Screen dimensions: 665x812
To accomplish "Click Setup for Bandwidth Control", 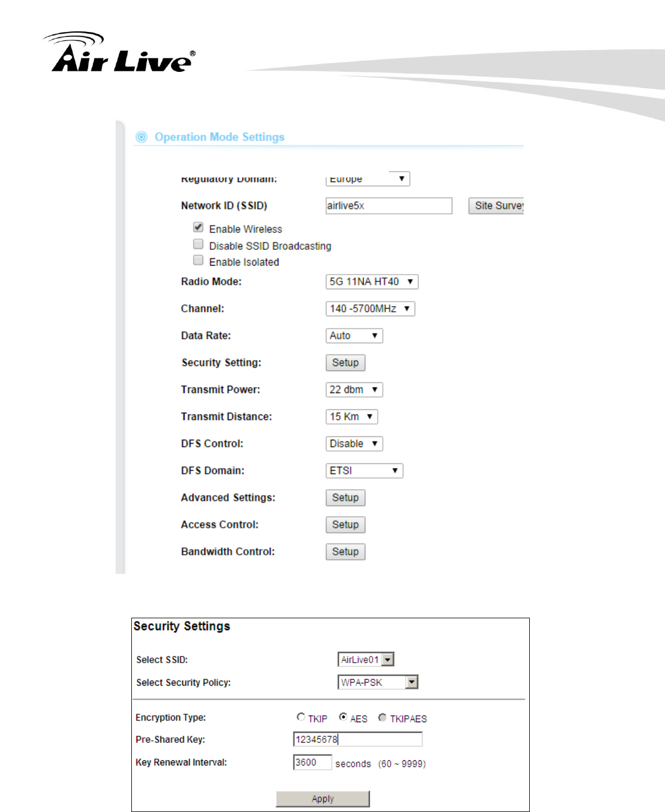I will pyautogui.click(x=345, y=551).
